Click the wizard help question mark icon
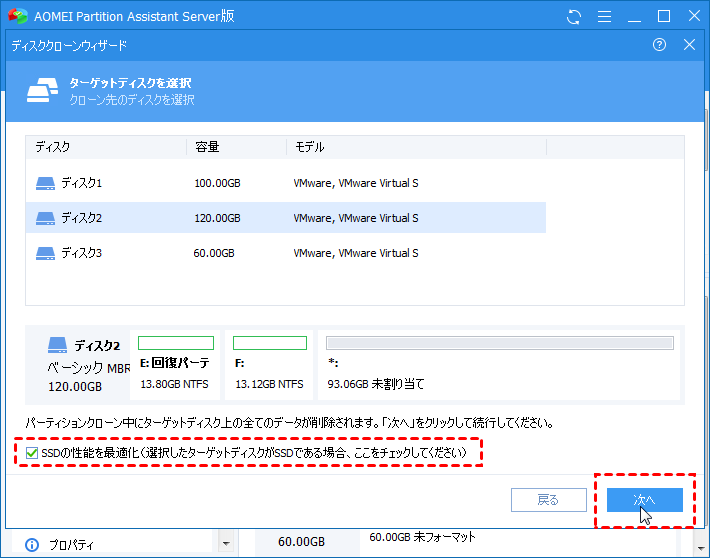Screen dimensions: 710x558 [659, 44]
